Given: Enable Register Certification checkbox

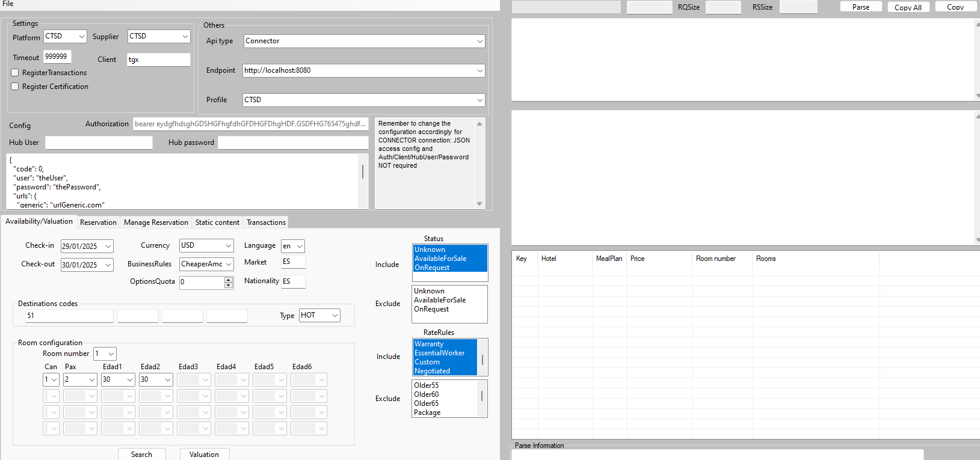Looking at the screenshot, I should 15,87.
